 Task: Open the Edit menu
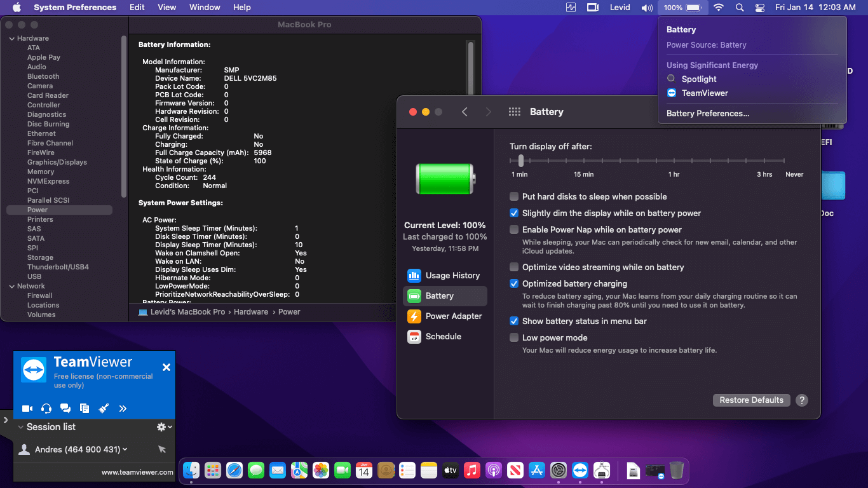[137, 8]
